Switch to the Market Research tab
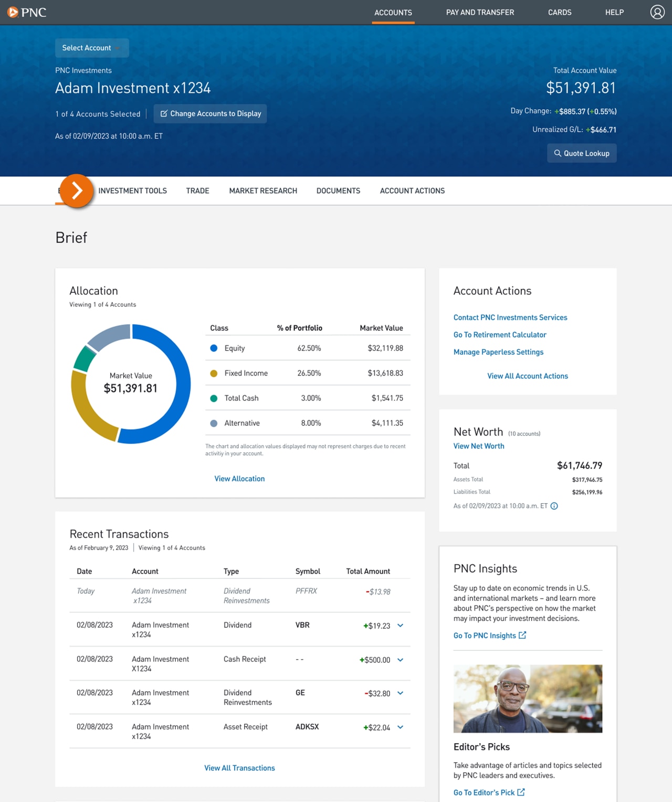Image resolution: width=672 pixels, height=802 pixels. click(263, 191)
